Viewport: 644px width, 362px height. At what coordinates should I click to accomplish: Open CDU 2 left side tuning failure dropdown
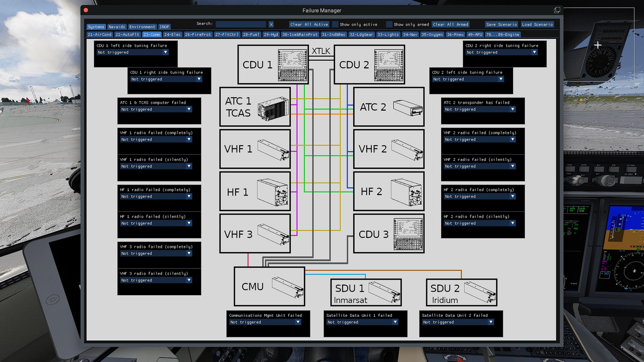point(468,79)
